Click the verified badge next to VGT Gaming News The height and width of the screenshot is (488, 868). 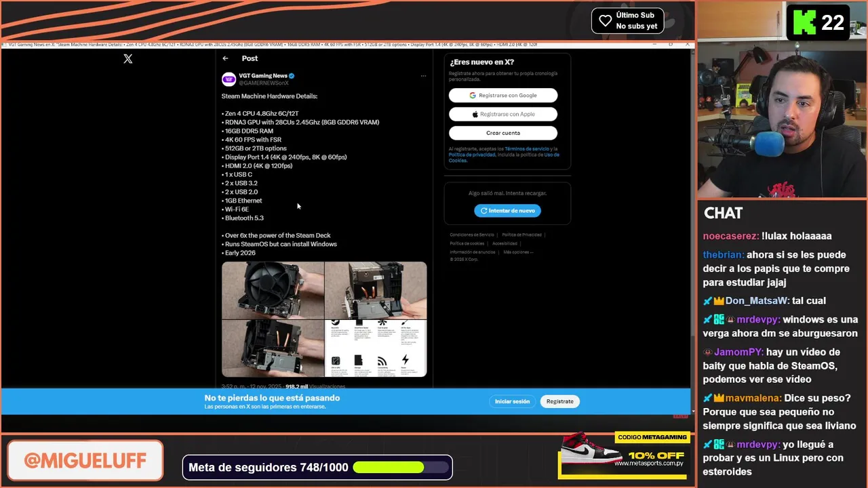[292, 76]
